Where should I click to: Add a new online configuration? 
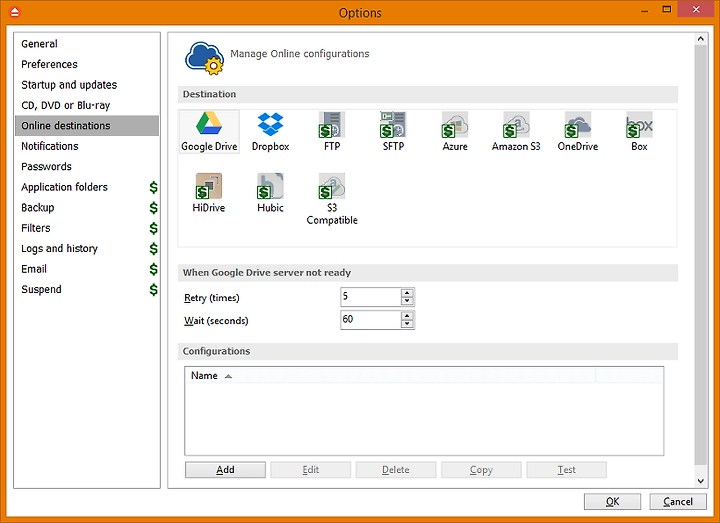pos(225,470)
